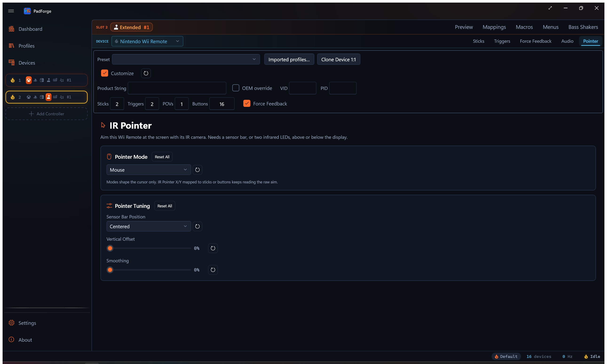Reset the Pointer Mode dropdown value
This screenshot has width=607, height=364.
pyautogui.click(x=197, y=170)
